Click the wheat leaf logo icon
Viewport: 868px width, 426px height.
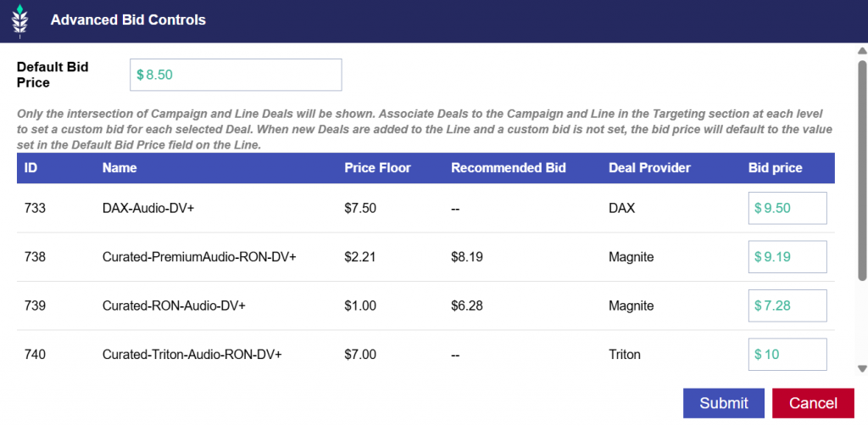(x=20, y=21)
